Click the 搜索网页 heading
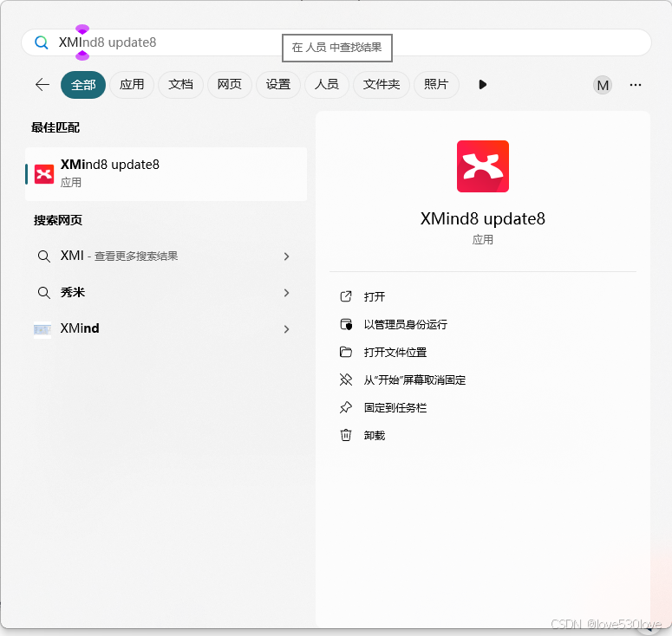Image resolution: width=672 pixels, height=636 pixels. tap(58, 220)
